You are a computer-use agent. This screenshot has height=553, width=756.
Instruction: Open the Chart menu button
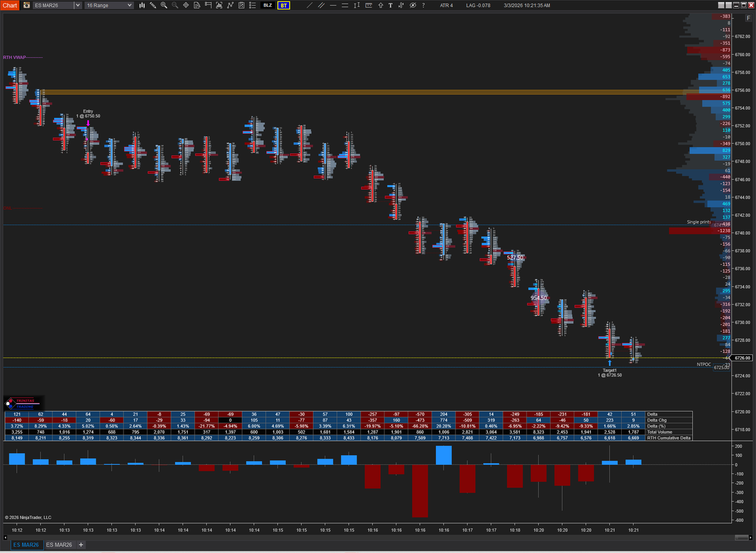(x=9, y=5)
